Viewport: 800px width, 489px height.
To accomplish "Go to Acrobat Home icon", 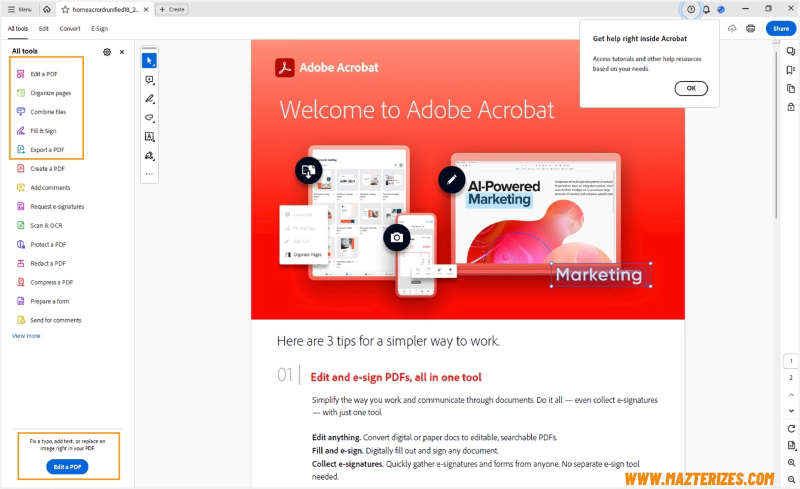I will 46,9.
